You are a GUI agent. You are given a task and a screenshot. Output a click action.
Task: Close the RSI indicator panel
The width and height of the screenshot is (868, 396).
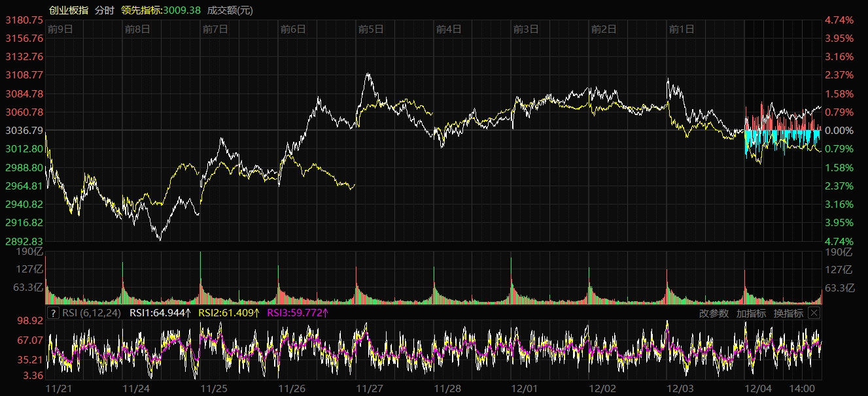click(x=814, y=313)
